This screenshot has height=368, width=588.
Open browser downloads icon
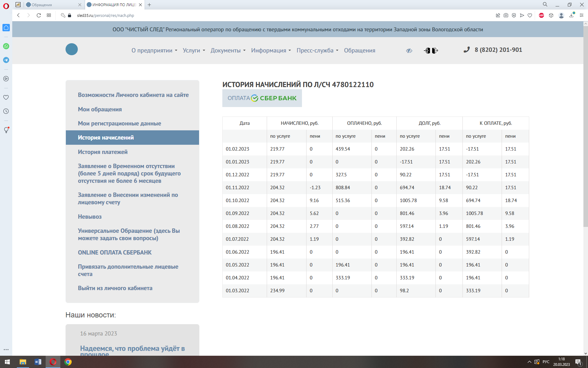click(x=571, y=15)
